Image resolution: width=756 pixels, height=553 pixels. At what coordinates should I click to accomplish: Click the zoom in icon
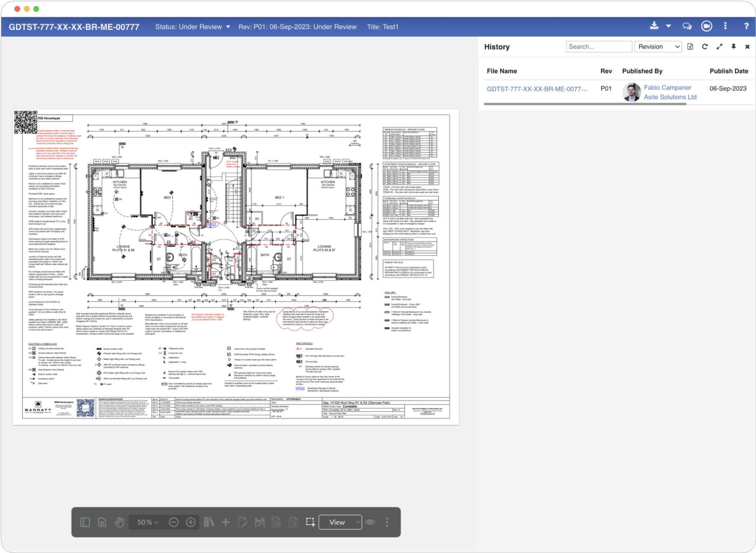[x=191, y=522]
